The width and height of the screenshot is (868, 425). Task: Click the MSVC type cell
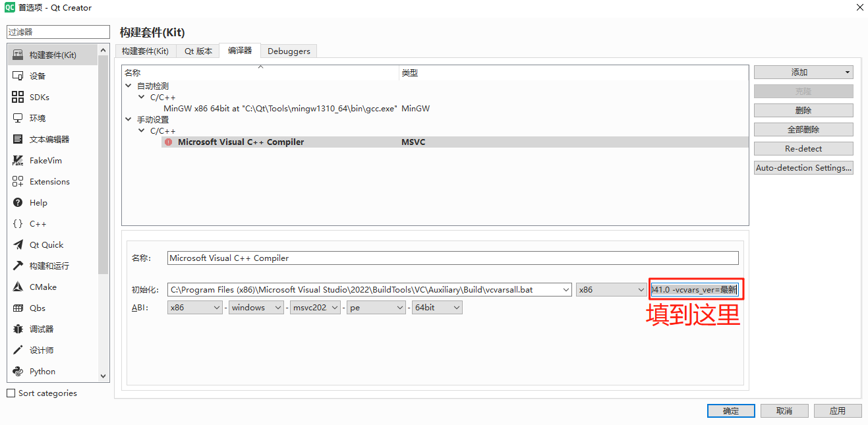pos(413,142)
